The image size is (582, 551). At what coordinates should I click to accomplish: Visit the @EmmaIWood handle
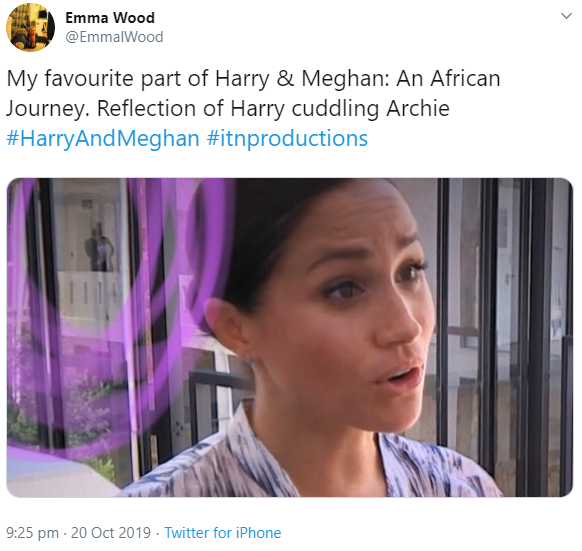point(114,37)
